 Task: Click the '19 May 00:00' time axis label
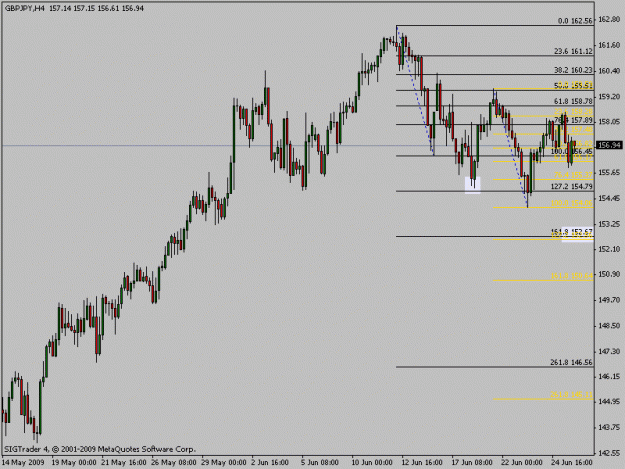[74, 463]
